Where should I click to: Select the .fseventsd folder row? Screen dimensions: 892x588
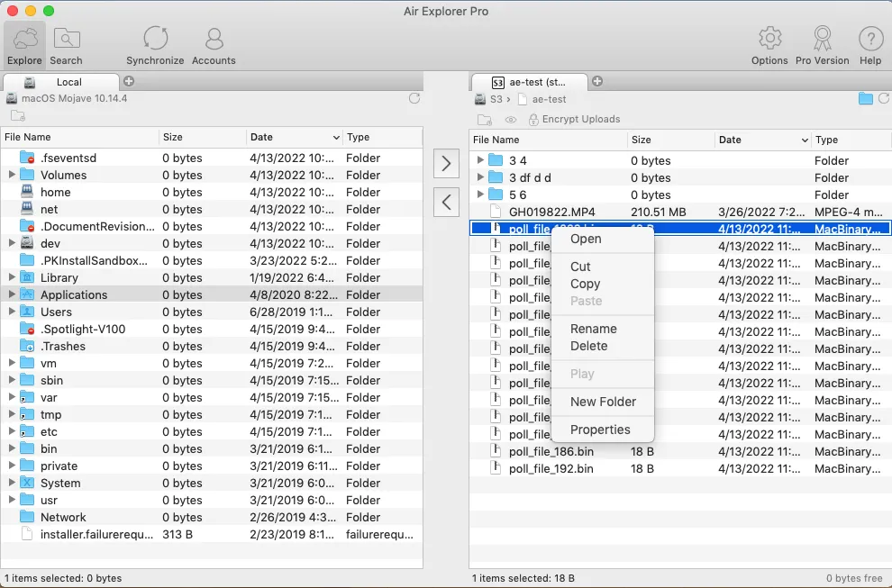point(212,158)
